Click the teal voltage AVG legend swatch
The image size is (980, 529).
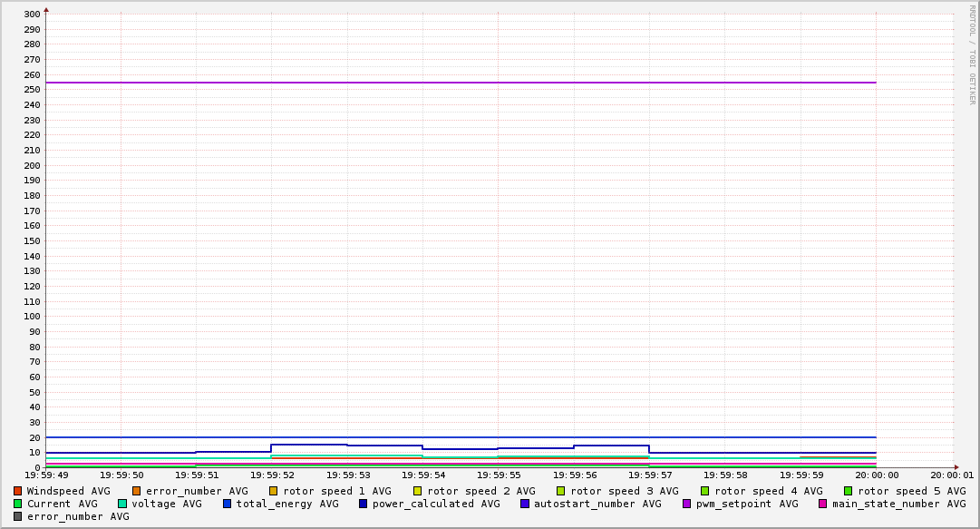coord(122,504)
